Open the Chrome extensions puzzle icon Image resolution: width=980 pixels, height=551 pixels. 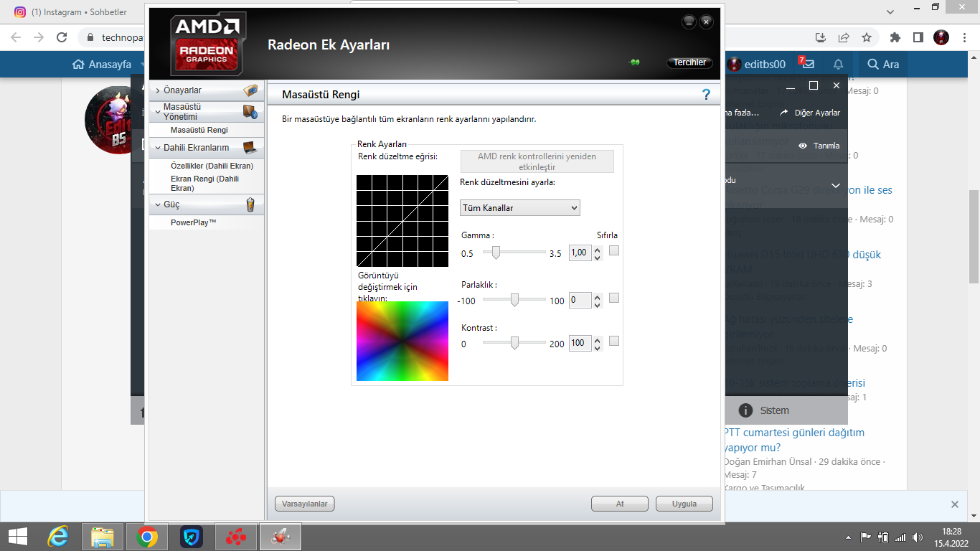pyautogui.click(x=895, y=37)
